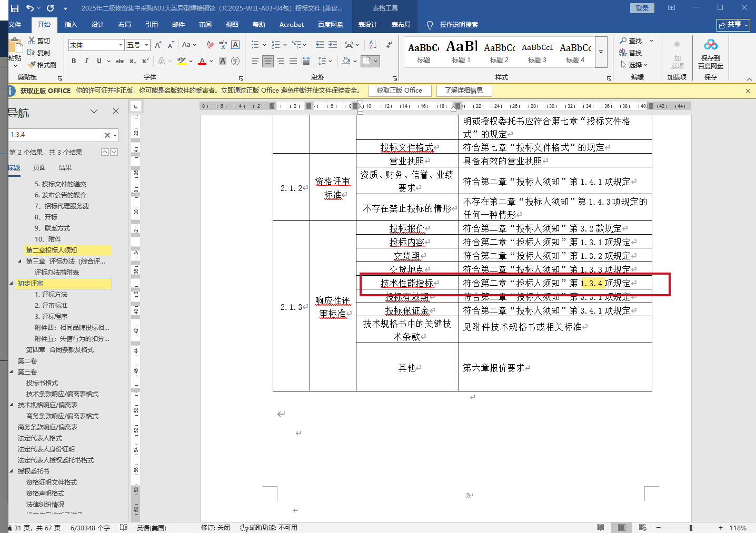Align the paragraph text to the left
The height and width of the screenshot is (533, 756).
tap(255, 61)
